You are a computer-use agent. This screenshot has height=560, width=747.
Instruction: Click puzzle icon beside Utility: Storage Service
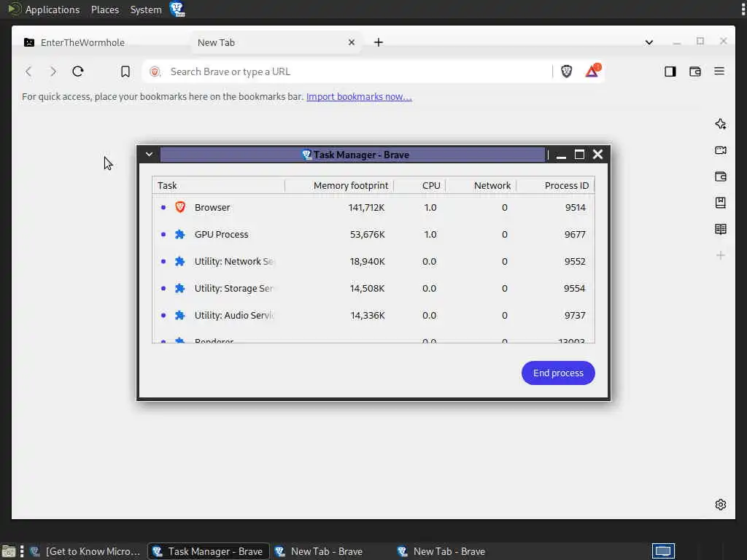coord(179,288)
